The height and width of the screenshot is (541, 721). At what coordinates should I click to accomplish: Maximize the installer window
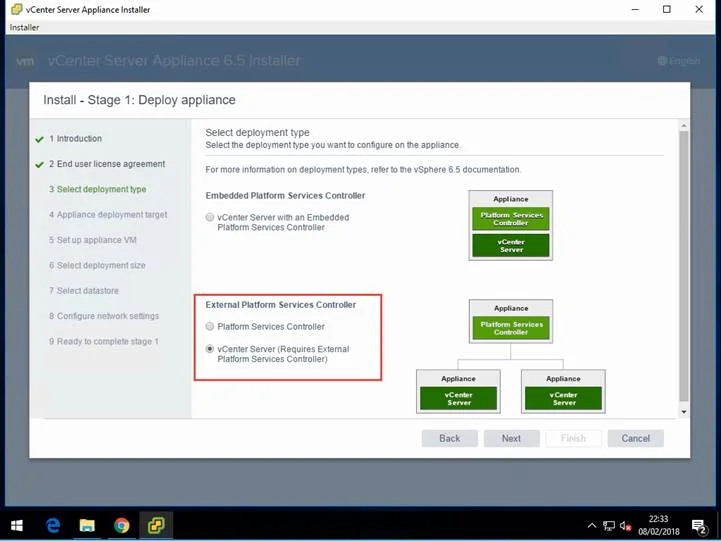[x=667, y=9]
